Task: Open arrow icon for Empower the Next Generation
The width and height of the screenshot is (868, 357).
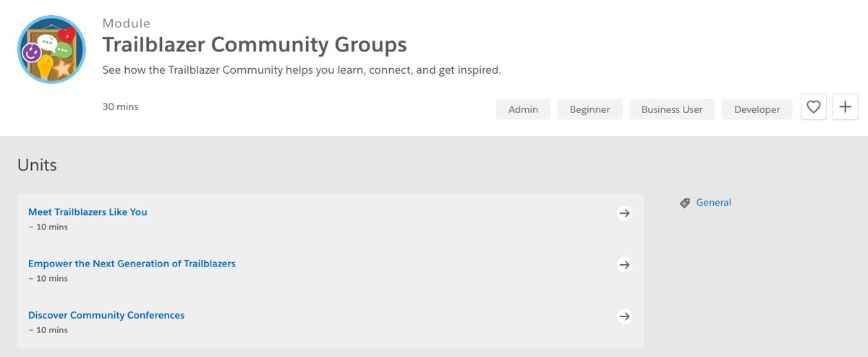Action: pos(624,264)
